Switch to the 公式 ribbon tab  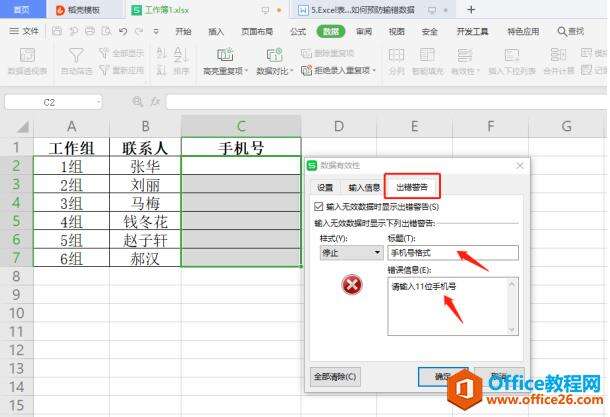coord(298,32)
